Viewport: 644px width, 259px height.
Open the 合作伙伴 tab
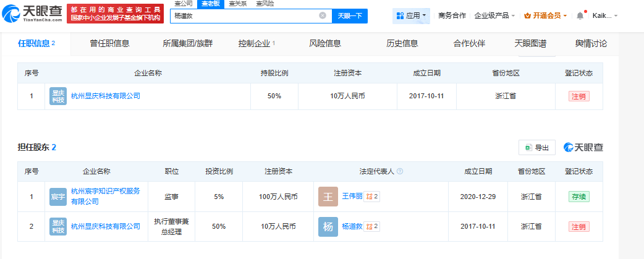[469, 43]
